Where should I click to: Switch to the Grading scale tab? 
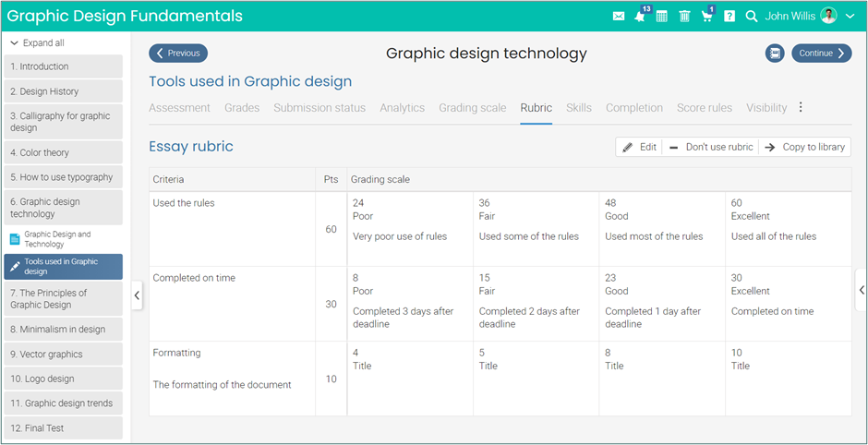(472, 108)
